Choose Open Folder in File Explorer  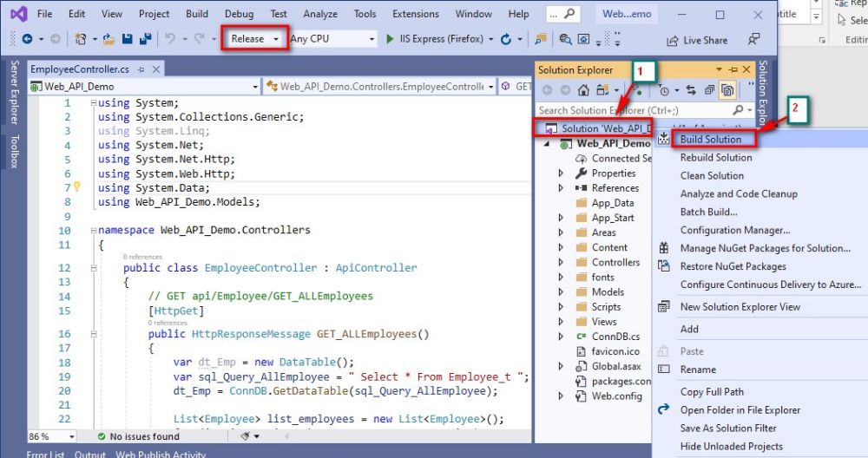(x=740, y=410)
